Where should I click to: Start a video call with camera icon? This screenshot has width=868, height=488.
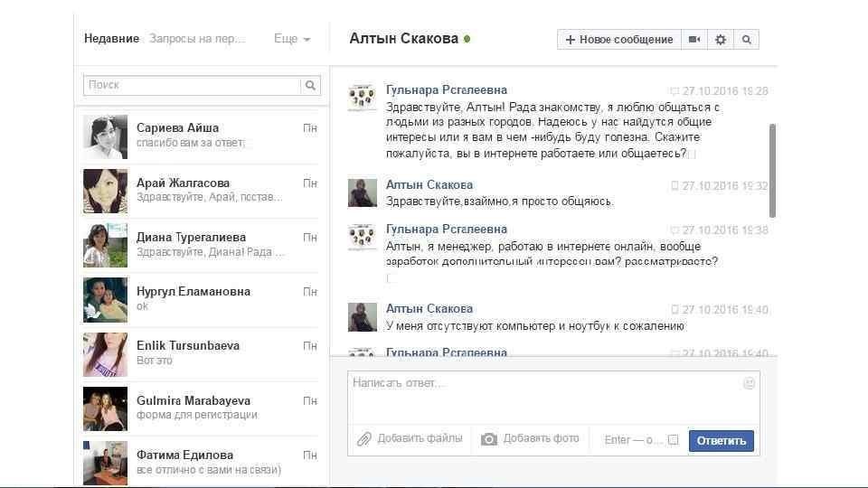tap(694, 39)
